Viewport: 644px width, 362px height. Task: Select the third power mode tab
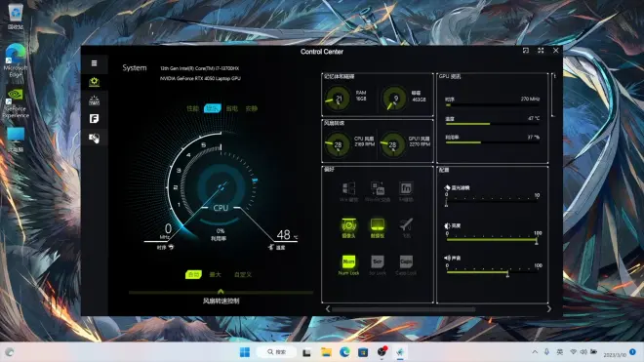[x=232, y=108]
